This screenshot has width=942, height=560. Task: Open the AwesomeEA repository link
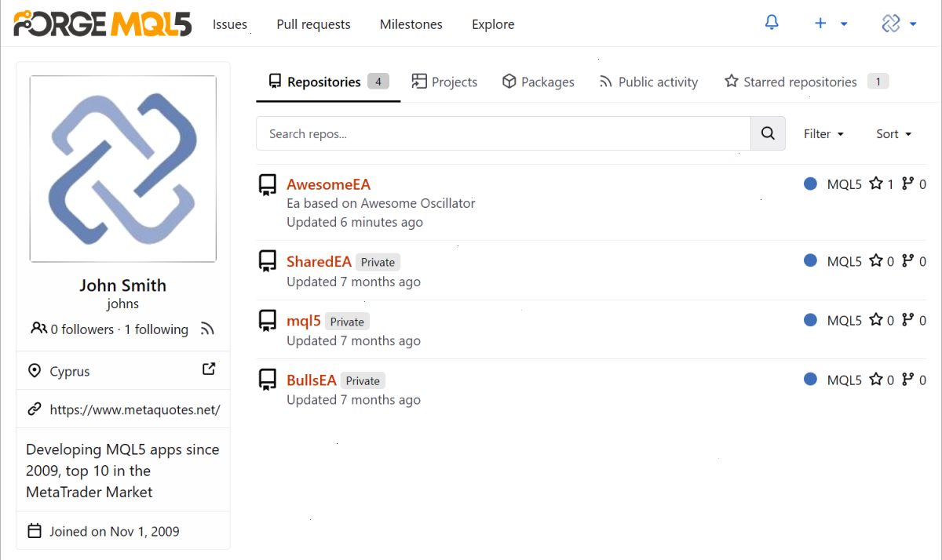click(x=328, y=184)
